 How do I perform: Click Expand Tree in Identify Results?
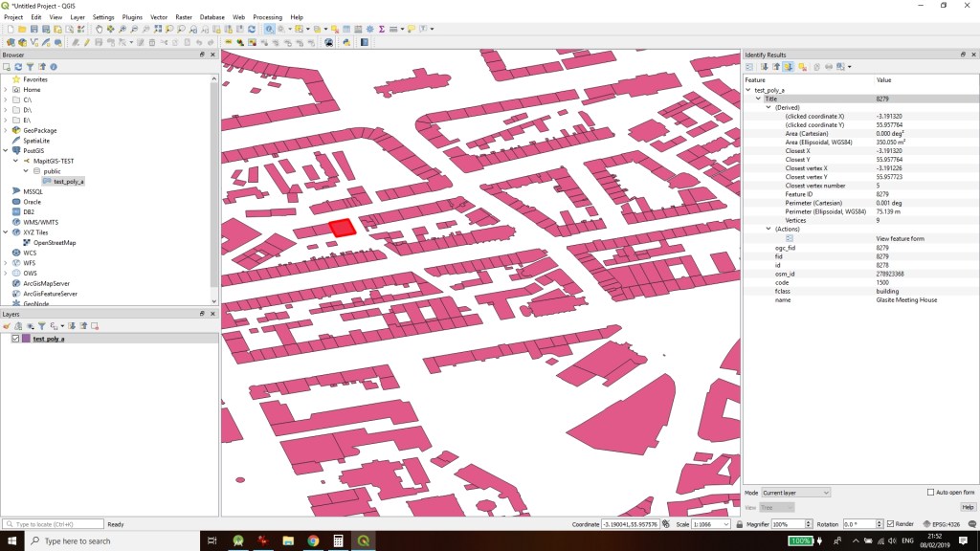[x=765, y=67]
